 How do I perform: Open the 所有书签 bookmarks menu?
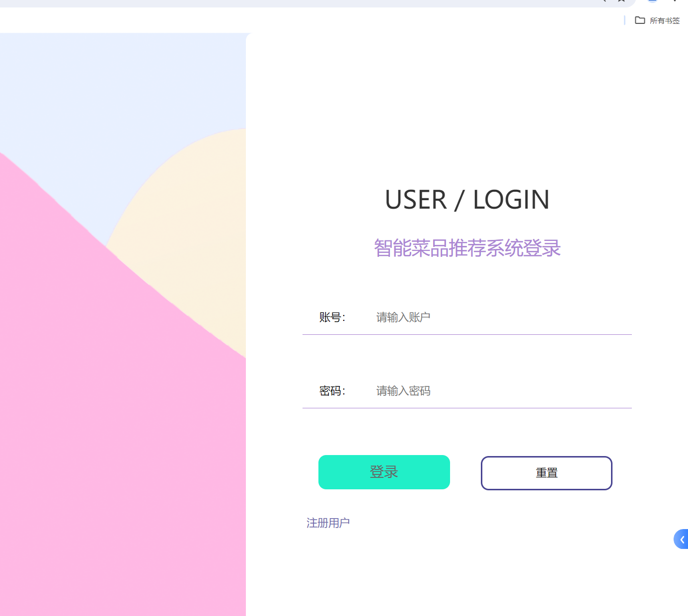[x=665, y=20]
